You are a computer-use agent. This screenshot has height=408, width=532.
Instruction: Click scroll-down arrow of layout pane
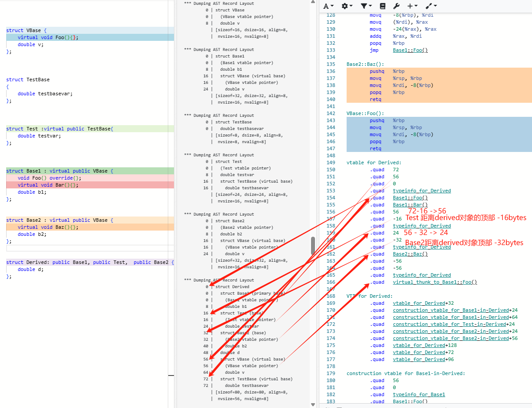coord(313,404)
